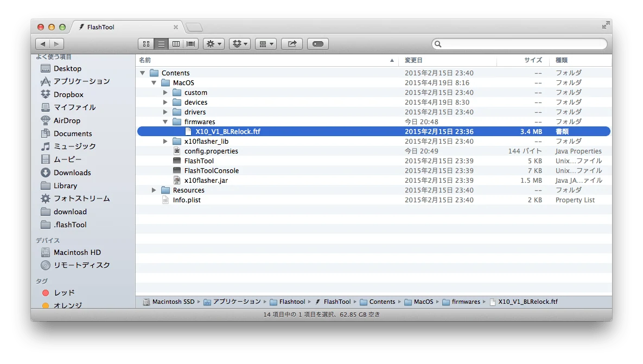The height and width of the screenshot is (364, 643).
Task: Open Library in the sidebar
Action: [59, 186]
